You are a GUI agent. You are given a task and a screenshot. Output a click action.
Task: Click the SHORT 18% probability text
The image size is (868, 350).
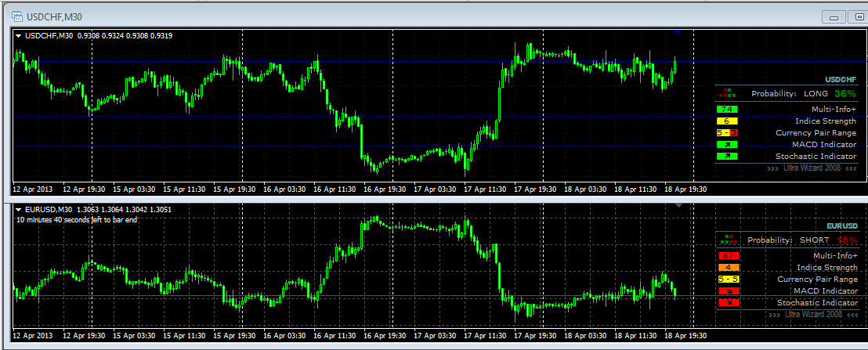[x=829, y=240]
